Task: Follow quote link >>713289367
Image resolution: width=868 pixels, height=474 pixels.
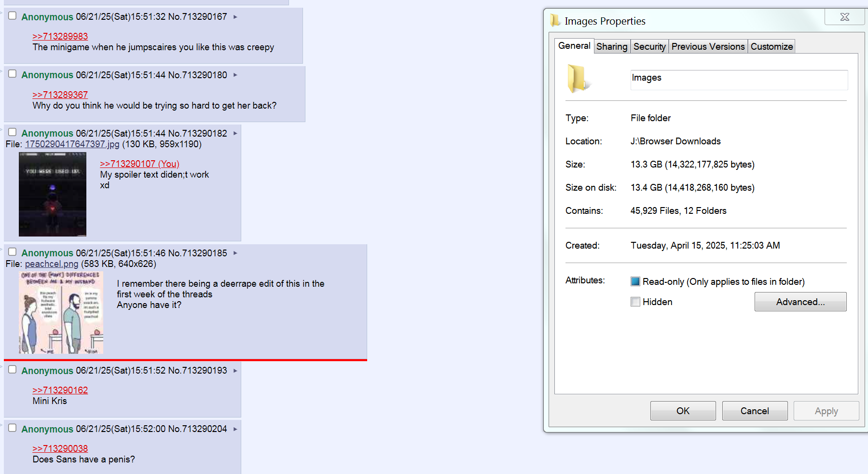Action: [x=60, y=95]
